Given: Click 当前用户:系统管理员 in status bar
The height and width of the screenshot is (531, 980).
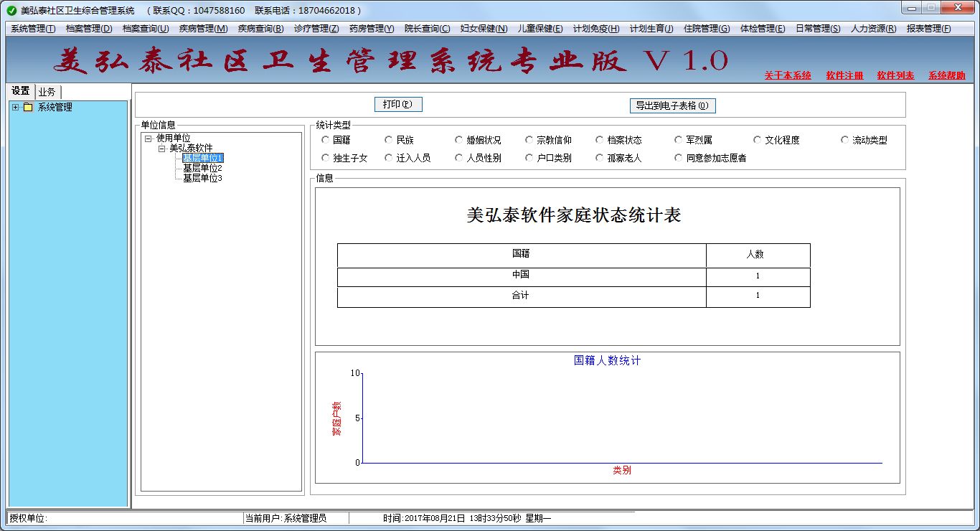Looking at the screenshot, I should tap(286, 518).
